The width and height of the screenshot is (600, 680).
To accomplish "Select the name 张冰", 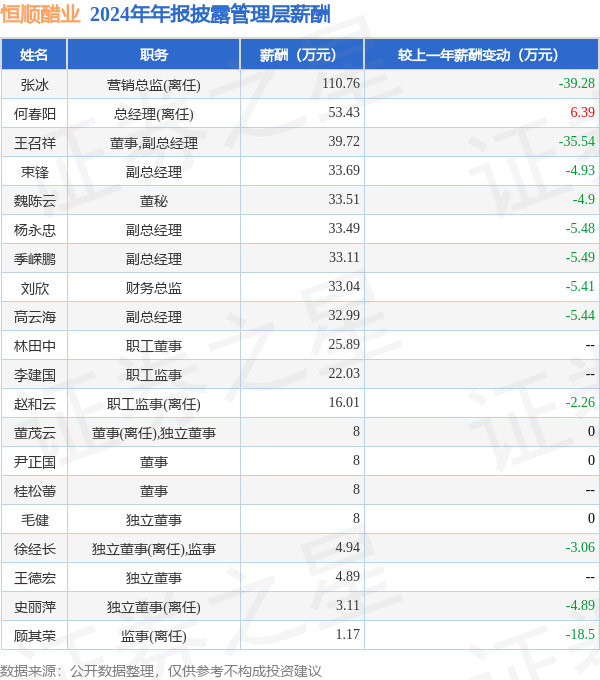I will pos(35,85).
